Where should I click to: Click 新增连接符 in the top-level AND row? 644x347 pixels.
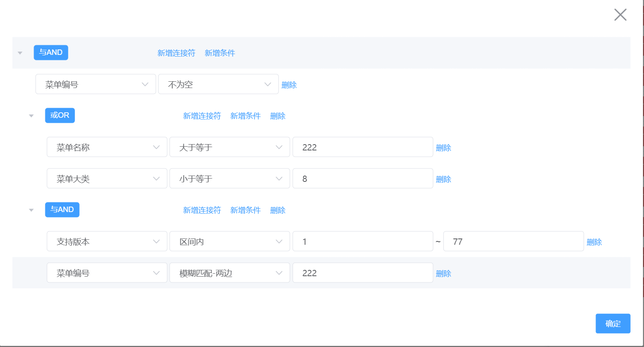click(176, 53)
